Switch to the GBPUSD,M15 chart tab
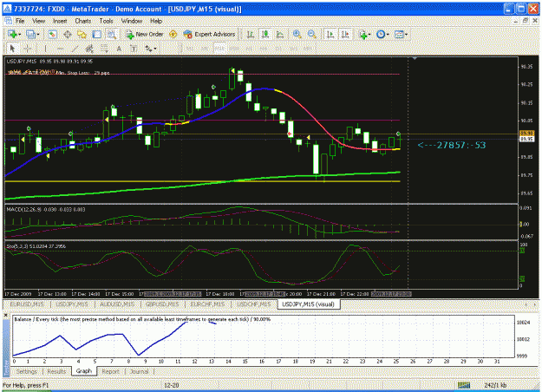The width and height of the screenshot is (542, 392). pos(162,304)
